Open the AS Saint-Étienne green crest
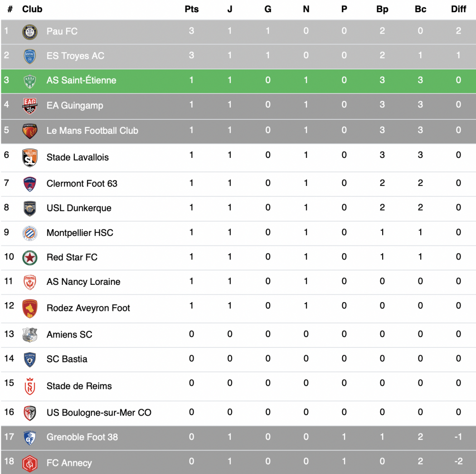476x474 pixels. click(x=30, y=81)
